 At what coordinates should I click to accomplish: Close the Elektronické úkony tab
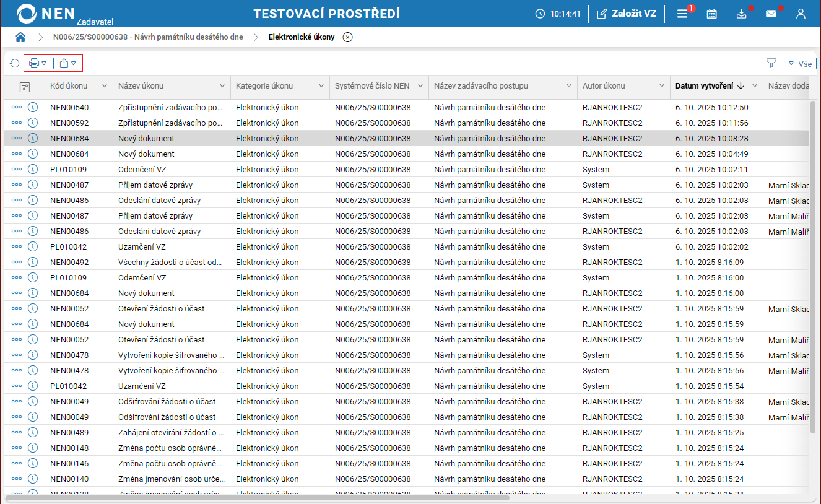click(x=348, y=37)
